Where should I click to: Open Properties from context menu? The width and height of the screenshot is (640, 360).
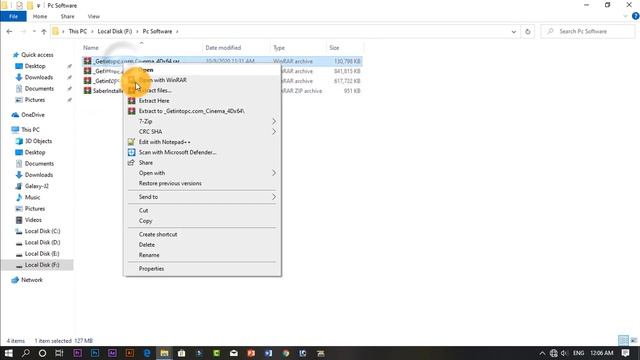151,269
